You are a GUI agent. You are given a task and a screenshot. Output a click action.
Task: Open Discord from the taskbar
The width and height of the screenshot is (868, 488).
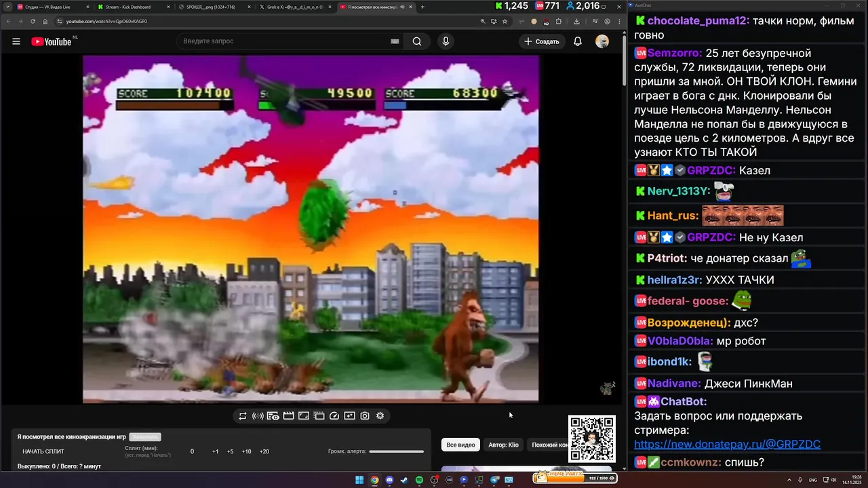(x=389, y=480)
